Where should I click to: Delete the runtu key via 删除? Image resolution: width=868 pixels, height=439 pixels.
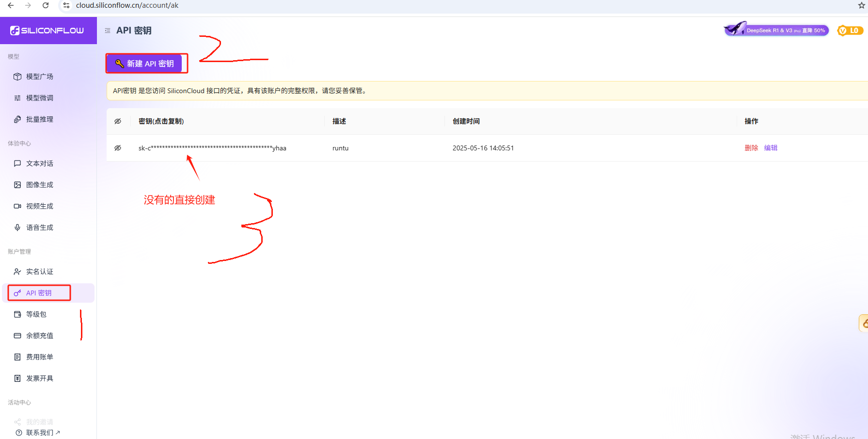click(751, 148)
